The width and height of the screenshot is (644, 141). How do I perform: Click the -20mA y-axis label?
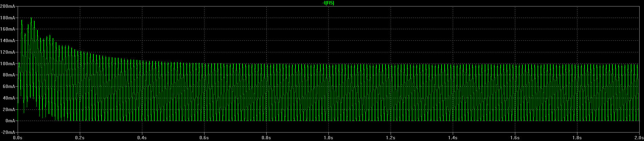8,132
